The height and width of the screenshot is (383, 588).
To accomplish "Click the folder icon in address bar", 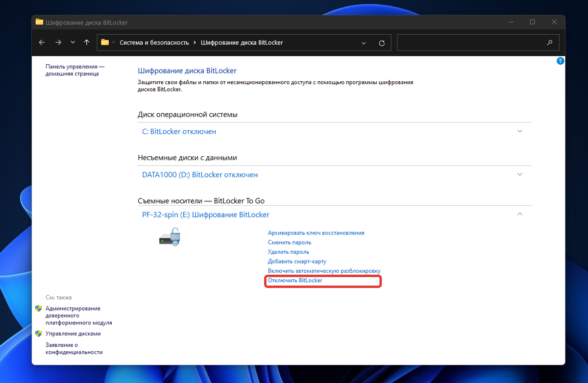I will [x=105, y=43].
